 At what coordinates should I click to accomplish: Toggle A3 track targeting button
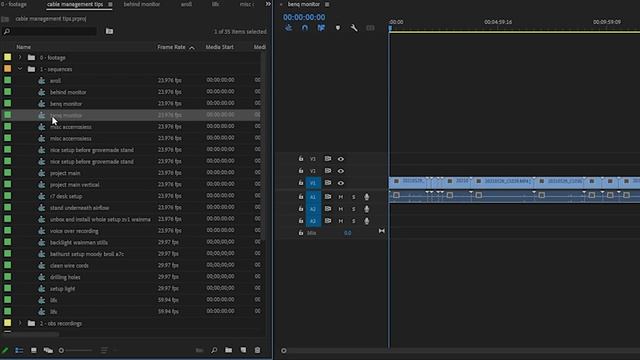(x=313, y=221)
